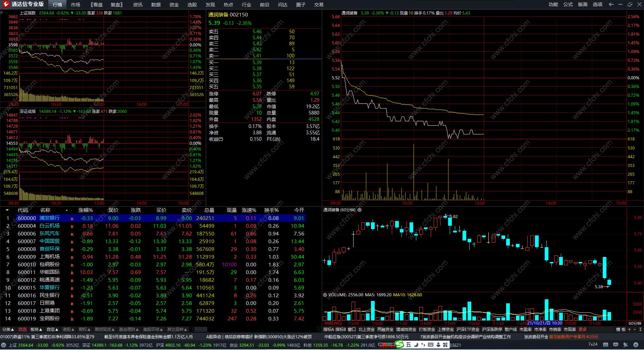
Task: Switch Sogou to 五笔 mode indicator
Action: pyautogui.click(x=409, y=345)
